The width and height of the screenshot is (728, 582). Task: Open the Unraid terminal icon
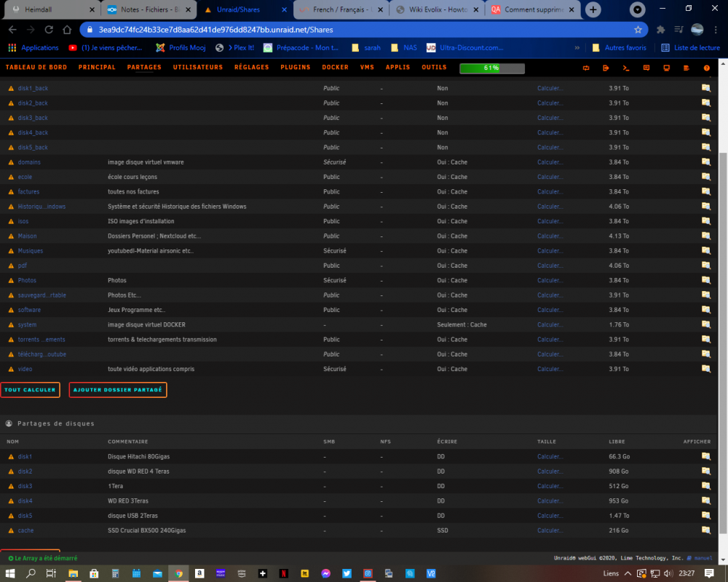626,68
